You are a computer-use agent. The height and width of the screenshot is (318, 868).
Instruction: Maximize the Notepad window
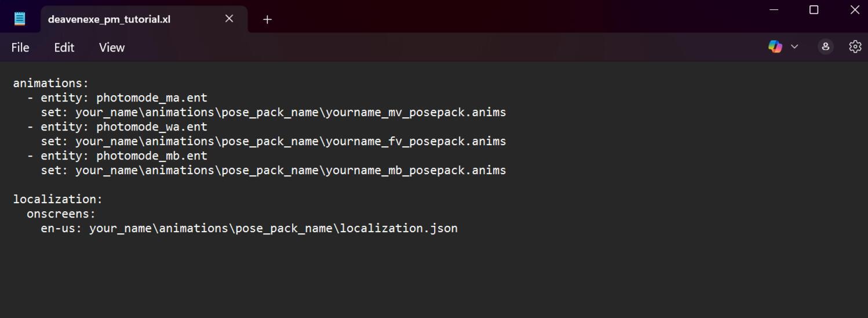click(x=814, y=10)
